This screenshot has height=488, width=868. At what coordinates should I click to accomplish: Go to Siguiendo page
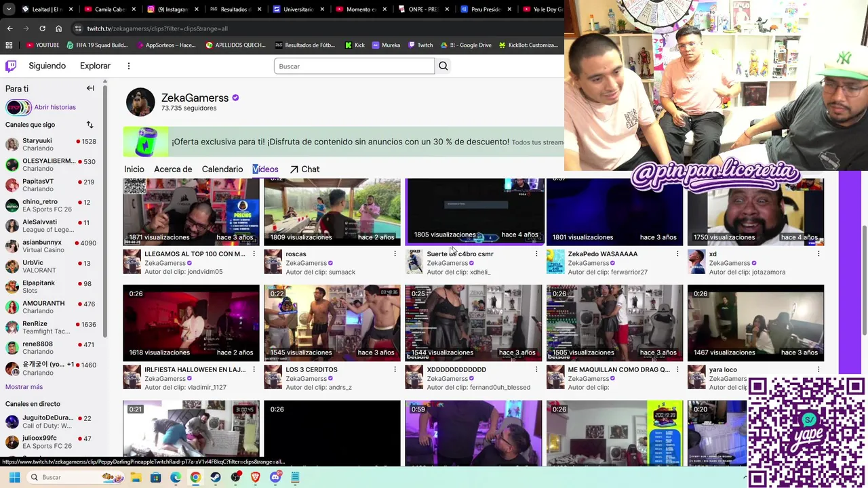tap(47, 66)
